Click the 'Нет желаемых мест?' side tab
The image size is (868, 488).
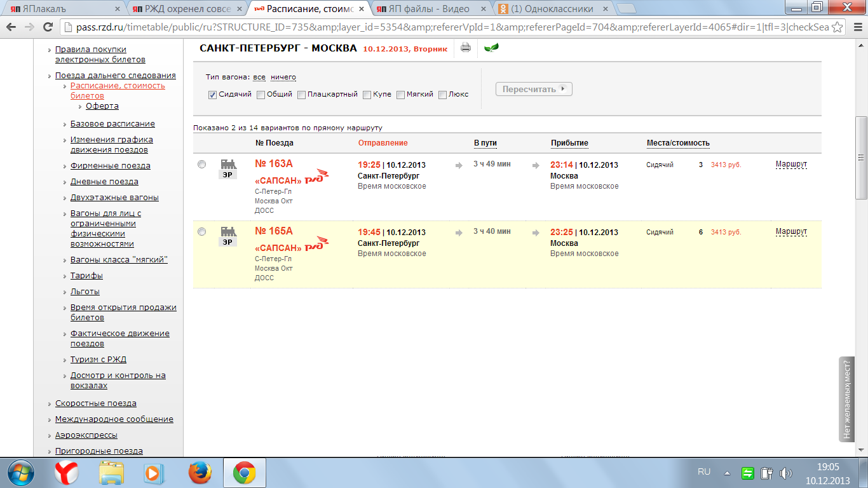click(846, 399)
